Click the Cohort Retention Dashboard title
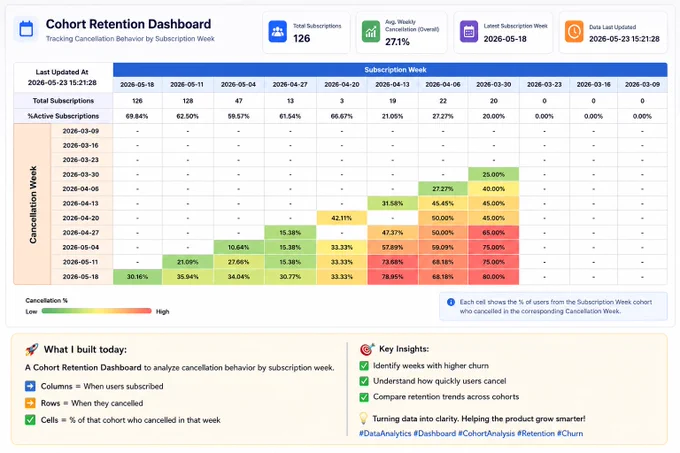680x453 pixels. 128,24
